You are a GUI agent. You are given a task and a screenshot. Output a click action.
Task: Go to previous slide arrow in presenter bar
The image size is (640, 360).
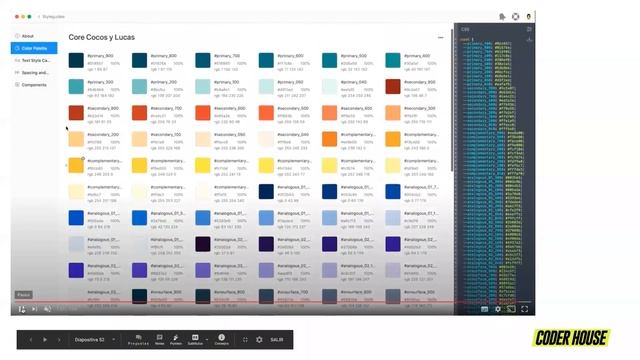31,340
